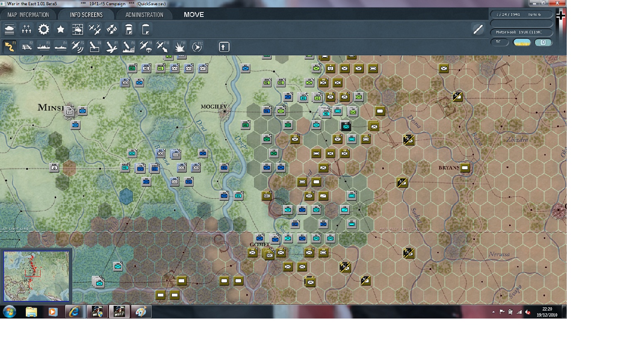Open the losses screen (crosses icon)
Screen dimensions: 644x362
(x=27, y=29)
